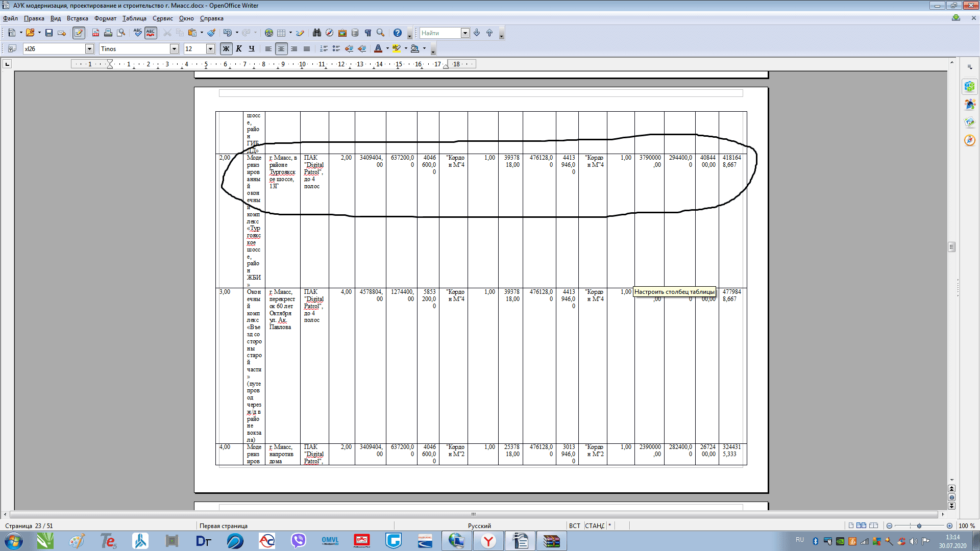Align text left
980x551 pixels.
(x=268, y=48)
